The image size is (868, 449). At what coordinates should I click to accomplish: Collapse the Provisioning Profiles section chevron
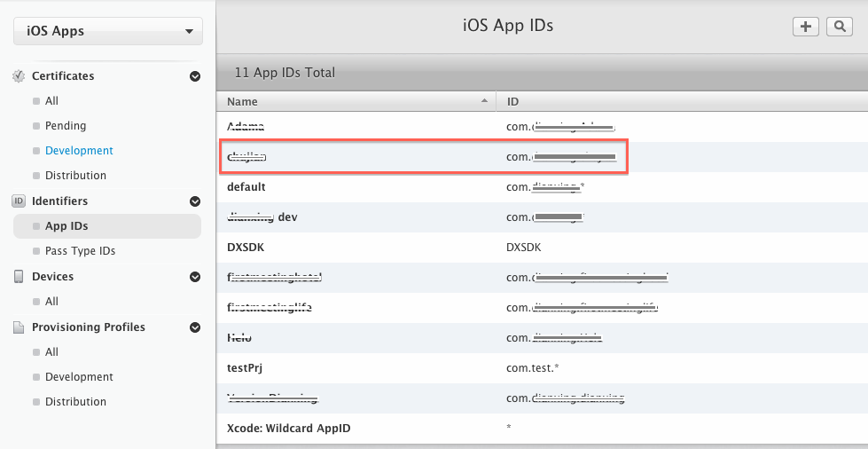coord(195,327)
